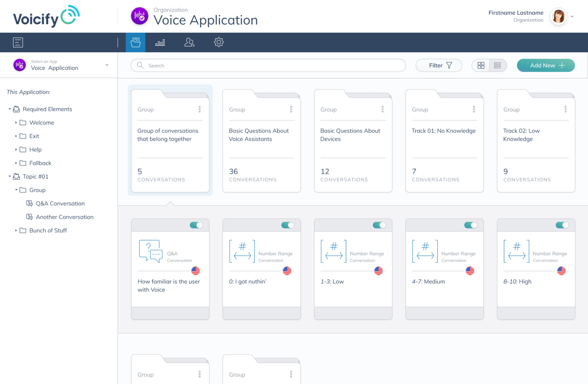The image size is (588, 384).
Task: Click the purple Voice Application header icon
Action: (140, 16)
